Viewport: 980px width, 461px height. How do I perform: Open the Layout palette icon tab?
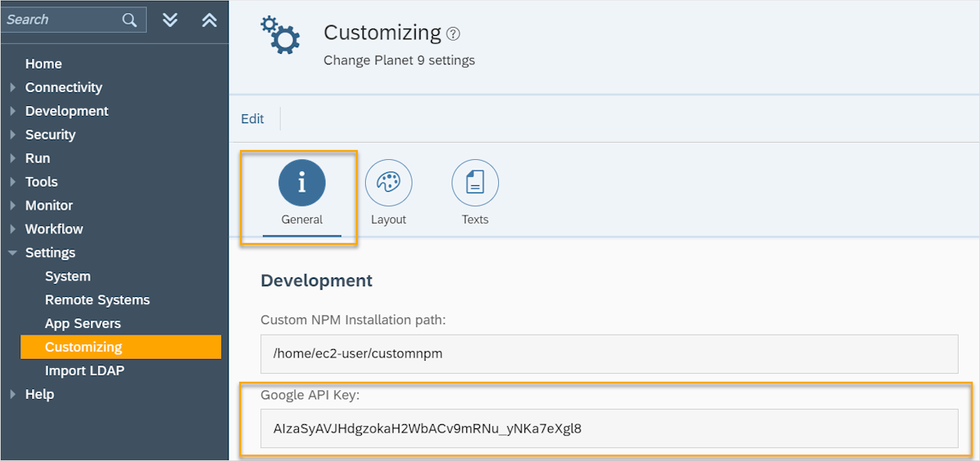[389, 184]
